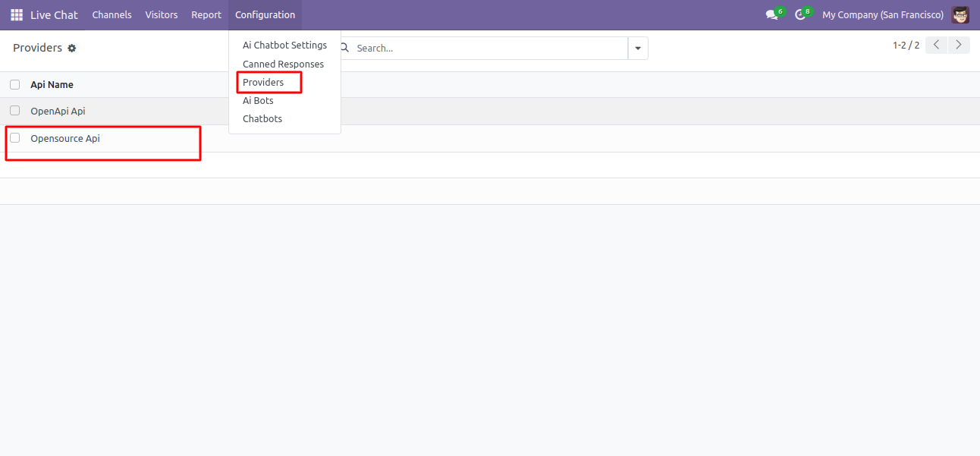This screenshot has height=456, width=980.
Task: Open the Ai Bots menu item
Action: [258, 101]
